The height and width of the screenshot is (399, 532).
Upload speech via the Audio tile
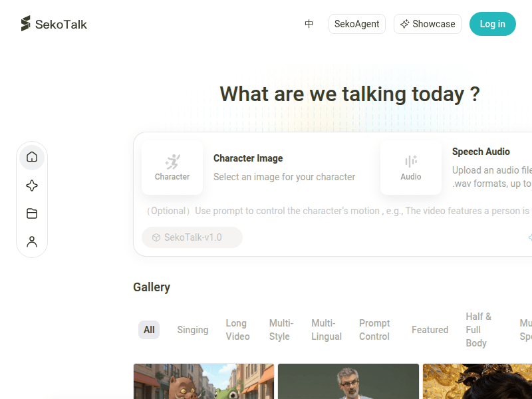pyautogui.click(x=410, y=168)
